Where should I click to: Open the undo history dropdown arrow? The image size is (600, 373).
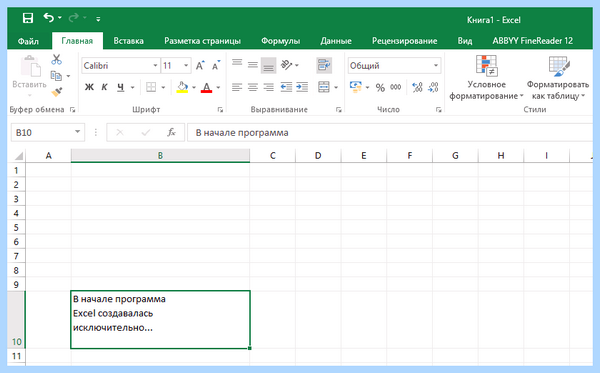60,18
